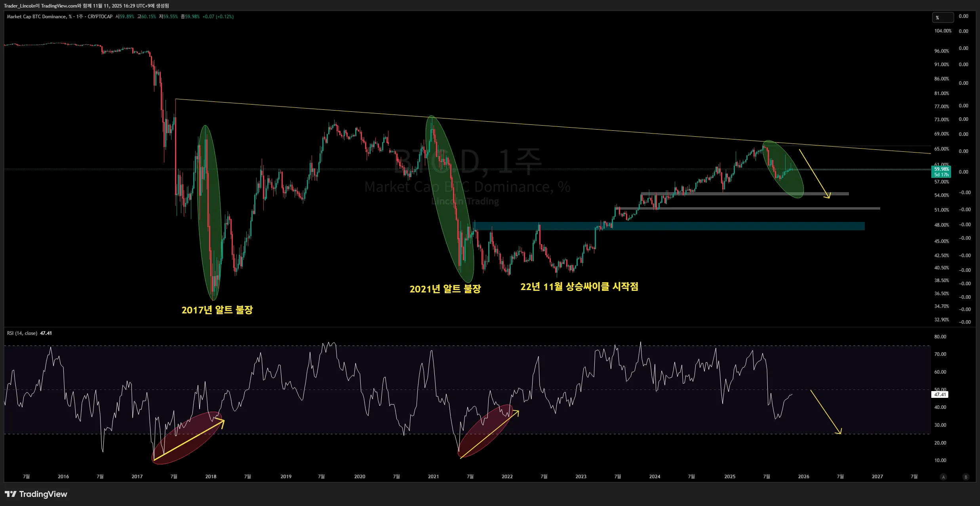This screenshot has width=980, height=506.
Task: Toggle the B scale button
Action: 966,477
